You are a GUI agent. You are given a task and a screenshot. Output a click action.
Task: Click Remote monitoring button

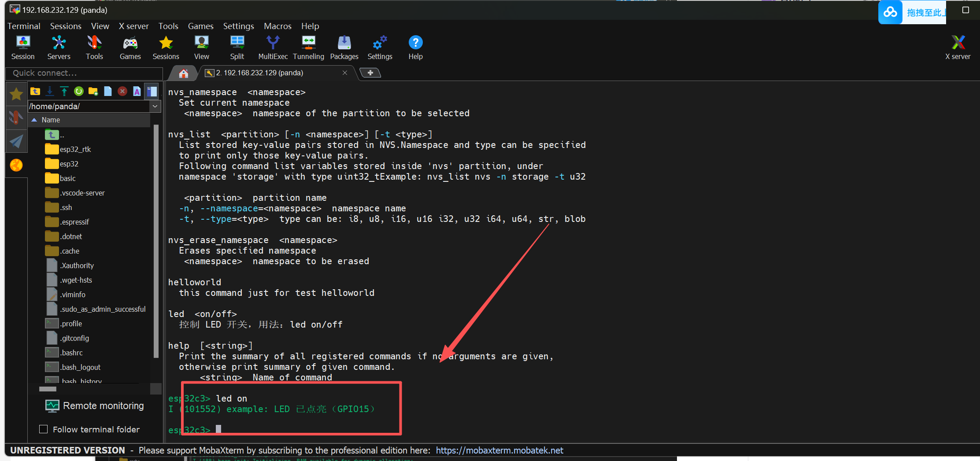pyautogui.click(x=95, y=406)
